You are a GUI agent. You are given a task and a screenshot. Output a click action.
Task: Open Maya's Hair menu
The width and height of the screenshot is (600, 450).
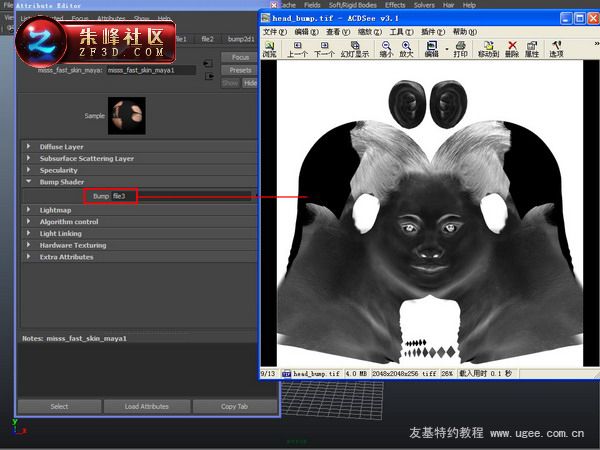448,5
